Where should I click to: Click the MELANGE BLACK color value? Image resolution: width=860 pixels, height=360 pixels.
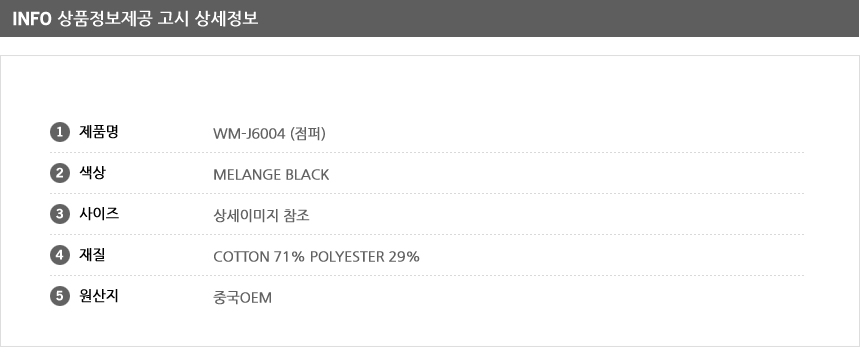tap(271, 175)
